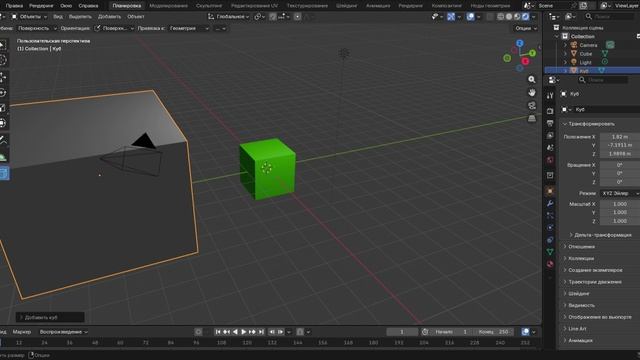Switch to the Скульптинг workspace tab
This screenshot has width=640, height=360.
tap(209, 6)
